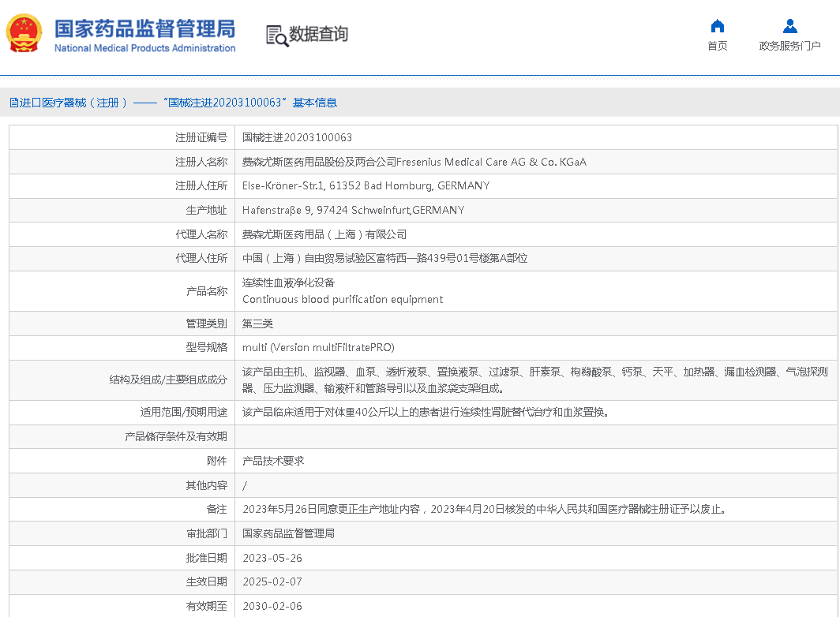Click the Else-Kröner-Str.1 registrant address
The image size is (840, 617).
click(366, 186)
